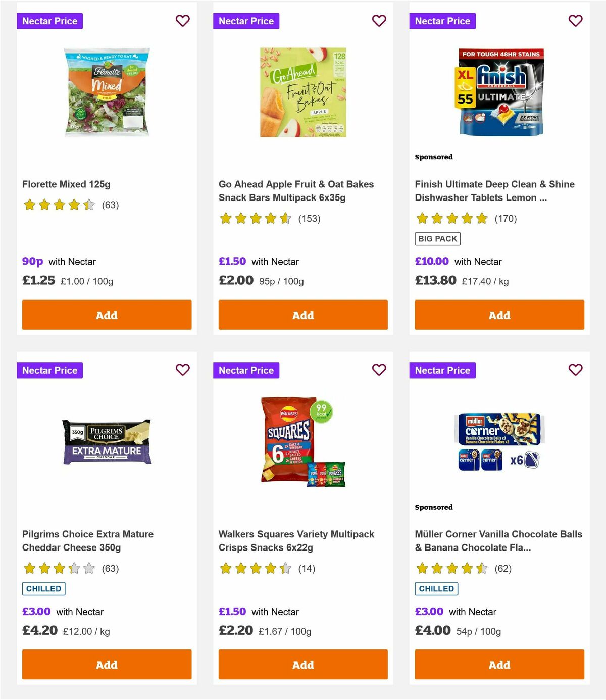Add Go Ahead Apple Fruit bars to trolley
Image resolution: width=606 pixels, height=700 pixels.
(302, 315)
